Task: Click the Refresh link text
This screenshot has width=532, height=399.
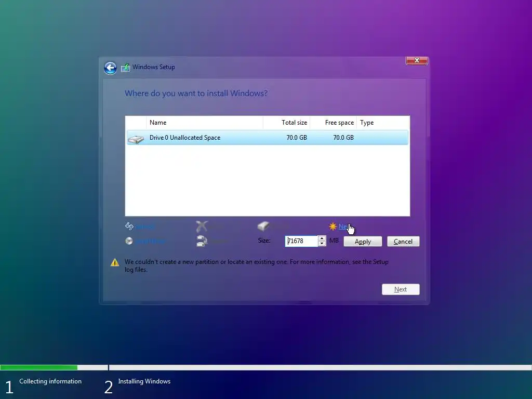Action: pyautogui.click(x=145, y=227)
